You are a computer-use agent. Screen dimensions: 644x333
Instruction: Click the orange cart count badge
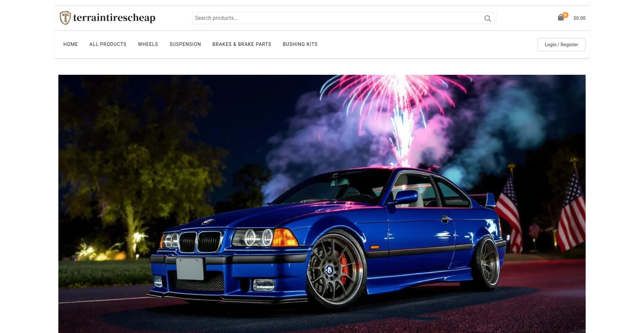(x=565, y=15)
